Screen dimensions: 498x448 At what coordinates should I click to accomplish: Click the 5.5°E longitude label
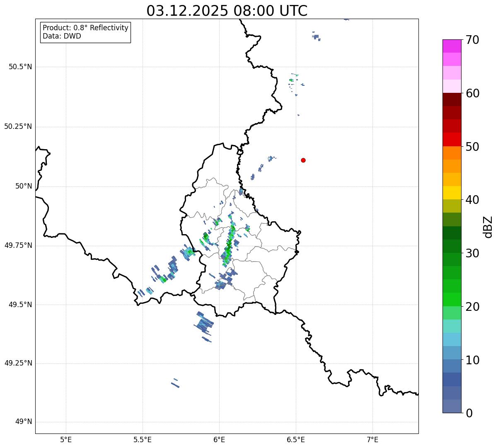pos(143,440)
